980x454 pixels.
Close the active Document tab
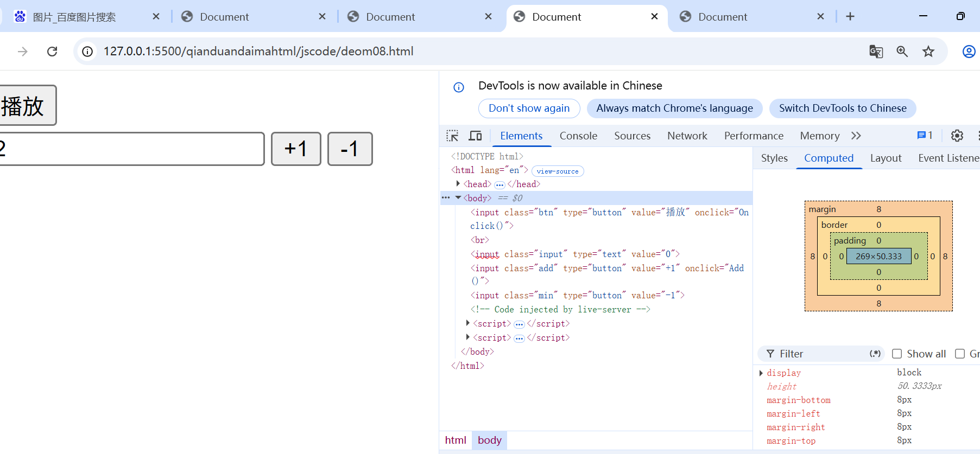pos(654,17)
